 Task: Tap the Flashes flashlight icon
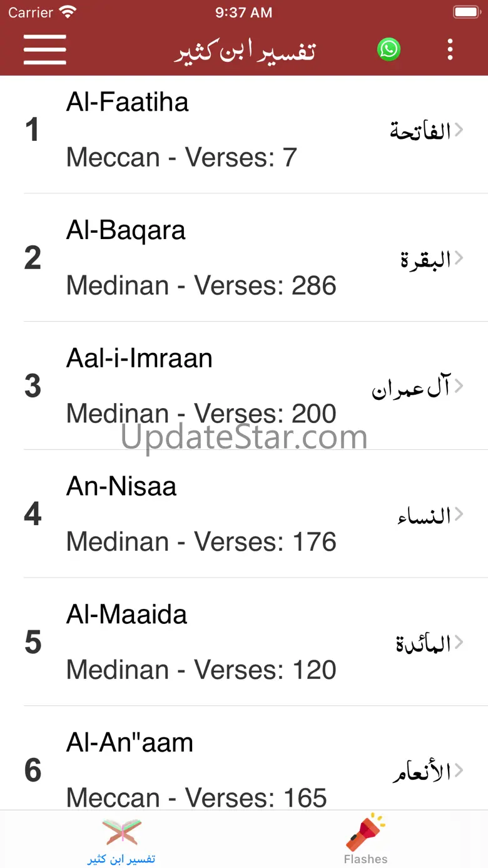[x=366, y=831]
